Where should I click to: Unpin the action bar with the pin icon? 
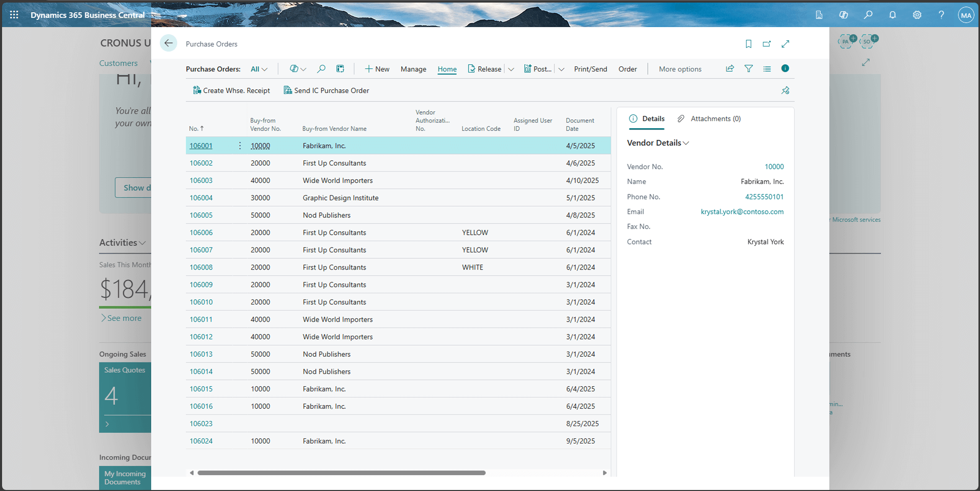point(785,90)
